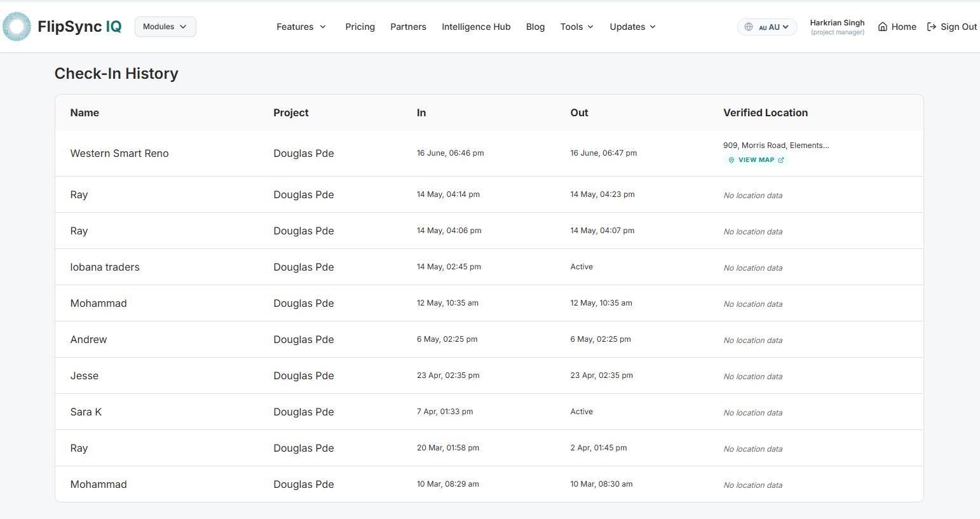Viewport: 980px width, 519px height.
Task: Click the 16 June, 06:46 pm check-in time
Action: [x=450, y=153]
